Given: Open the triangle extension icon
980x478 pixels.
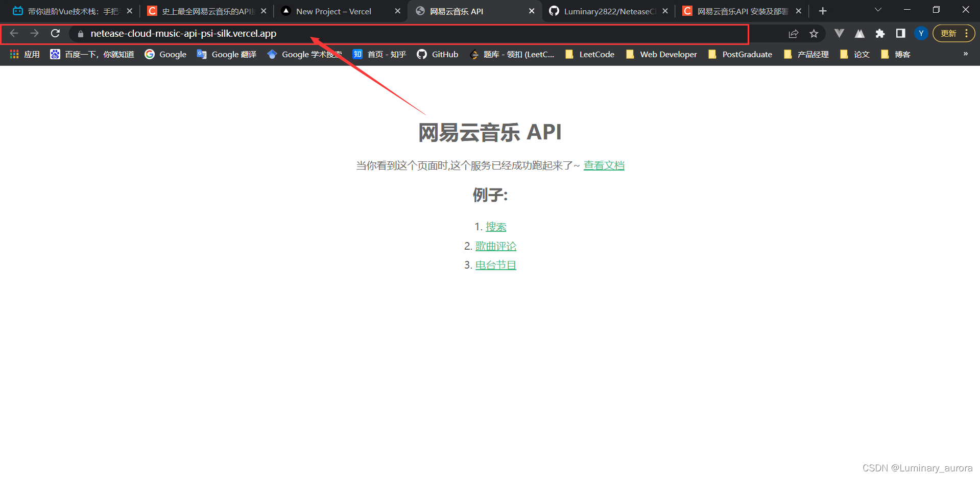Looking at the screenshot, I should tap(860, 34).
